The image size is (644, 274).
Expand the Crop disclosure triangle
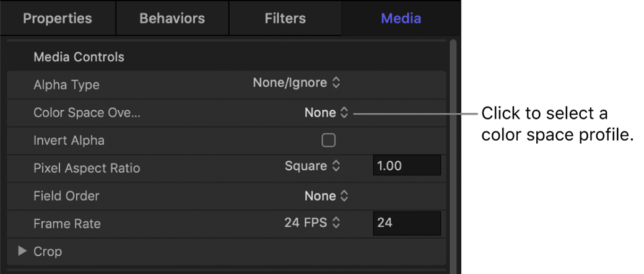[x=23, y=252]
